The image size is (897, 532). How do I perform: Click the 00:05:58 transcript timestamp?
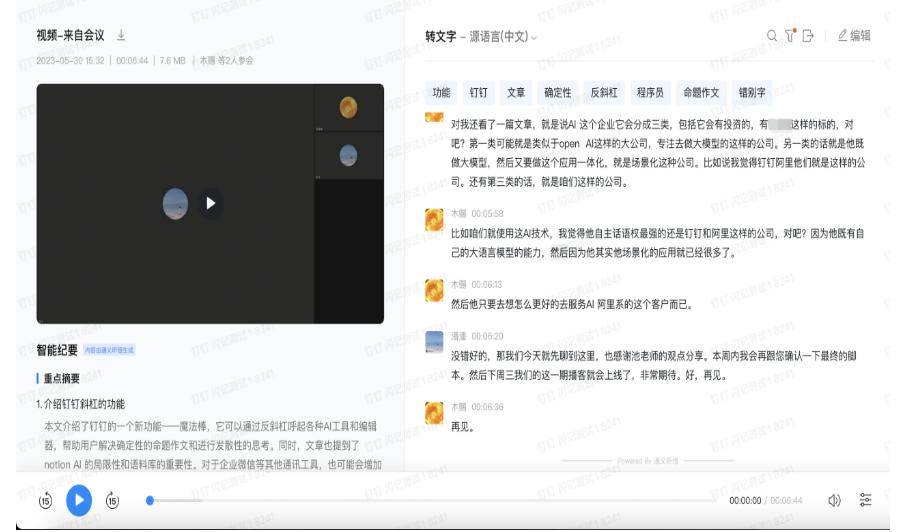(x=487, y=213)
